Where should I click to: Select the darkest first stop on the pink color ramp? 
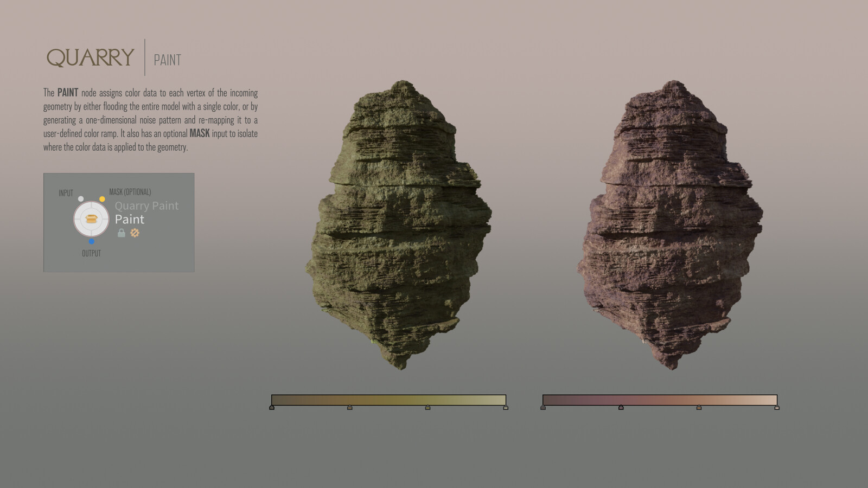point(543,407)
